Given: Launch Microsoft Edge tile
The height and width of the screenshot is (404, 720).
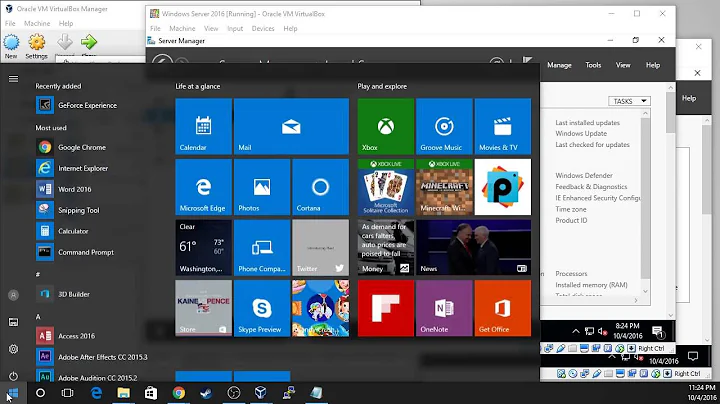Looking at the screenshot, I should [x=203, y=187].
